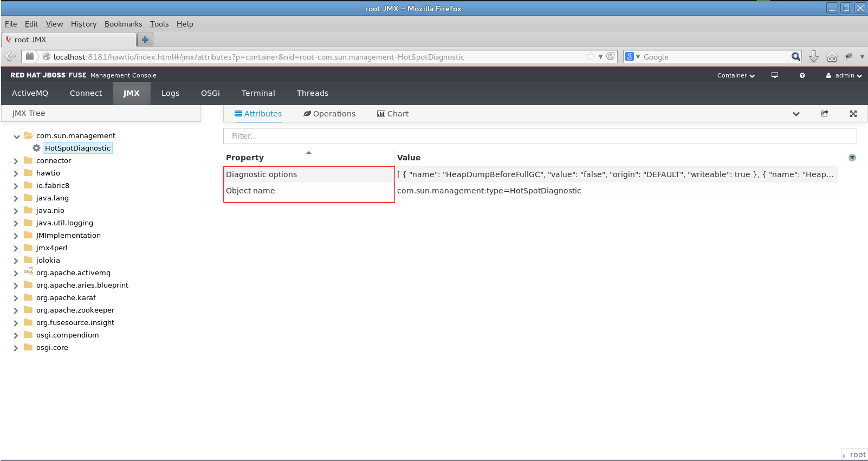
Task: Click the share view icon in attributes toolbar
Action: click(x=825, y=114)
